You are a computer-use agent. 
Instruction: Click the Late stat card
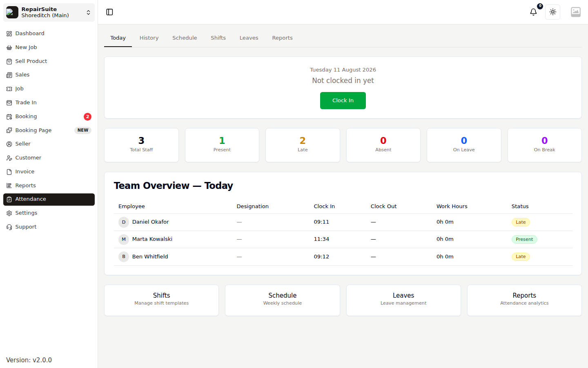coord(303,145)
